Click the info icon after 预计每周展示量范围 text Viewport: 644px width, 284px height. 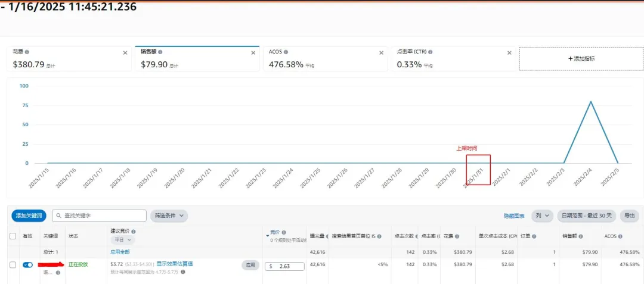tap(182, 271)
